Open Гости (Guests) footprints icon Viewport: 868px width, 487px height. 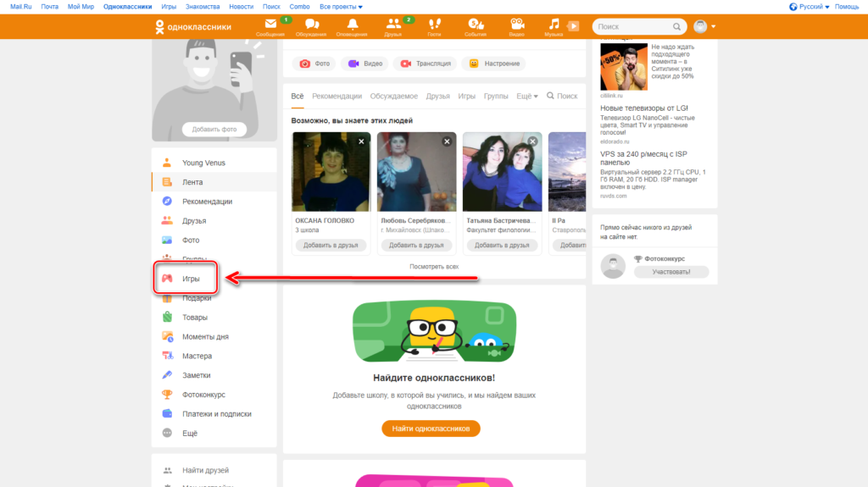pos(434,25)
